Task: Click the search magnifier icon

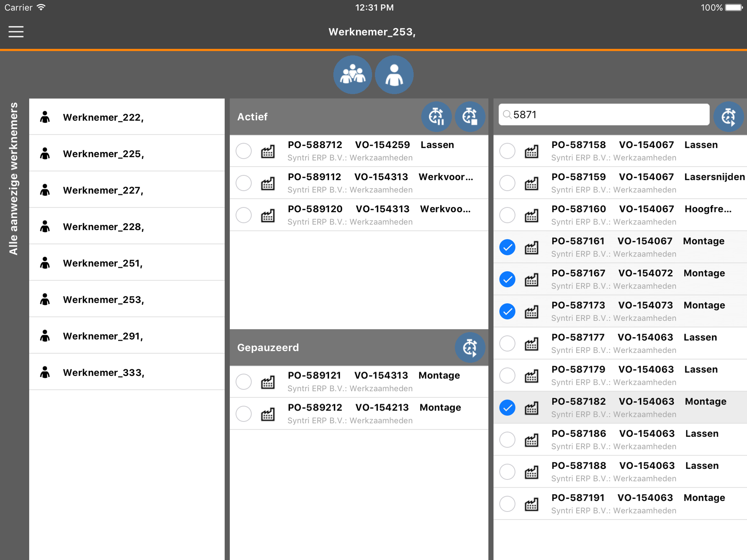Action: coord(507,115)
